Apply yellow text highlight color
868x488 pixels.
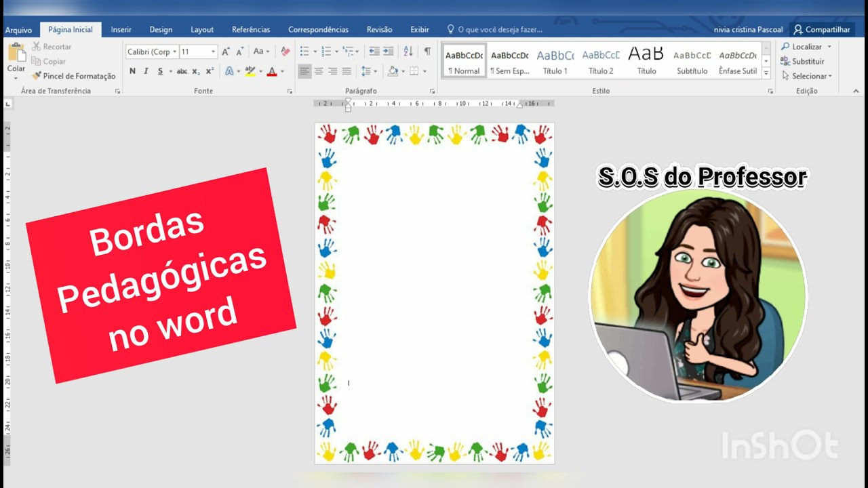click(x=250, y=71)
